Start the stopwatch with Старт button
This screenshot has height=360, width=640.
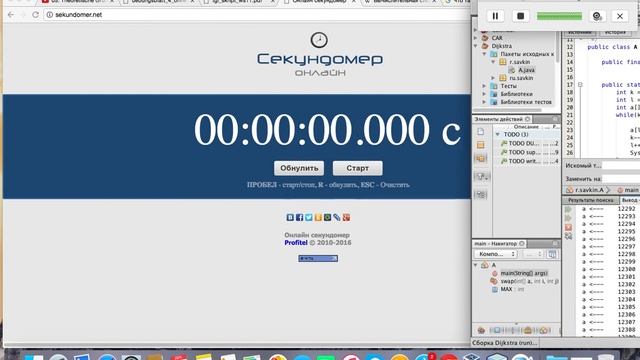[x=358, y=168]
